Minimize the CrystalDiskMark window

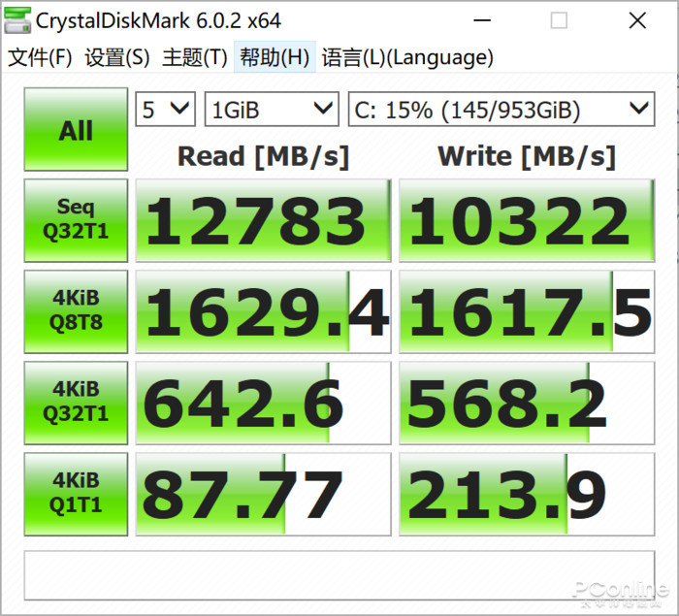[x=481, y=20]
